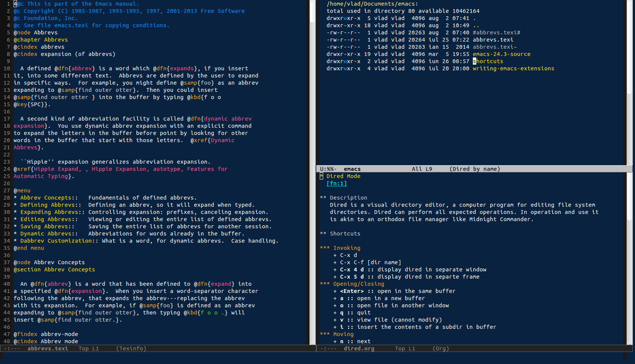Viewport: 635px width, 364px height.
Task: Place cursor on '@node Abbrev Concepts' line
Action: [49, 262]
